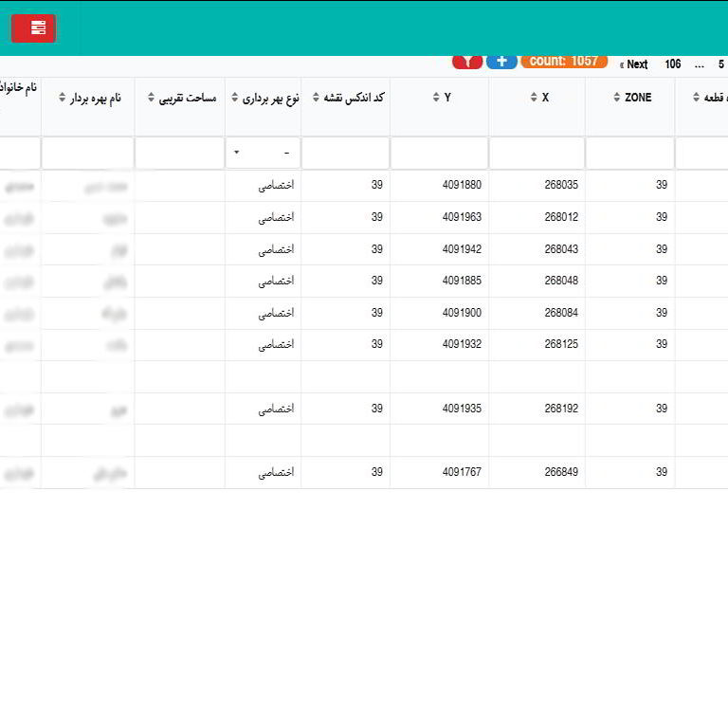This screenshot has width=728, height=728.
Task: Focus the ZONE column filter field
Action: [x=629, y=153]
